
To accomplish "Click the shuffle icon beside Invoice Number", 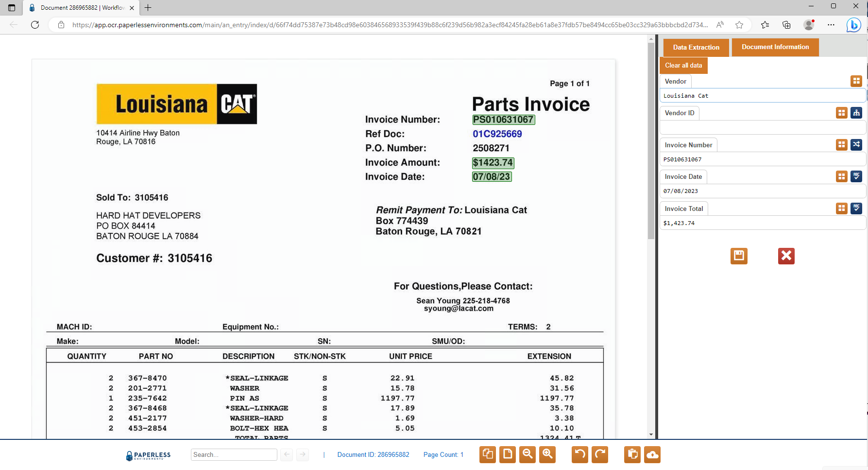I will 856,145.
